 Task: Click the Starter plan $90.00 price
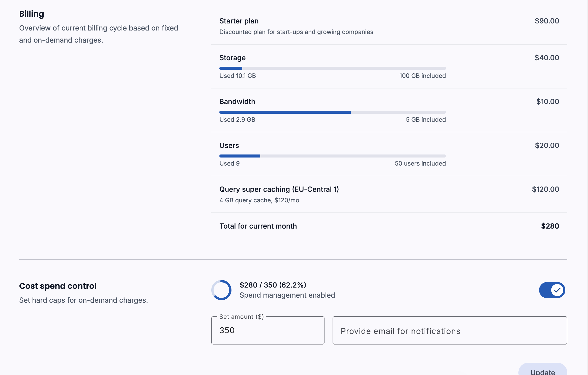pos(547,21)
